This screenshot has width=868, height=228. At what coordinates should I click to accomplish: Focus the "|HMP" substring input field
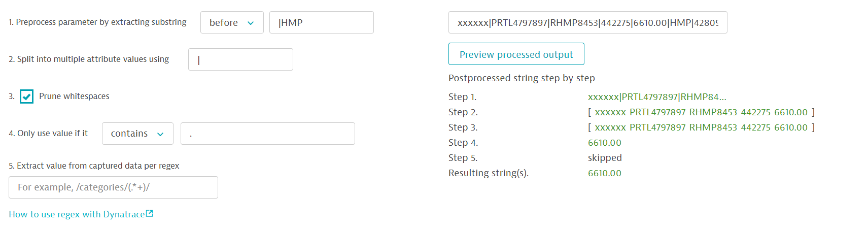[321, 22]
